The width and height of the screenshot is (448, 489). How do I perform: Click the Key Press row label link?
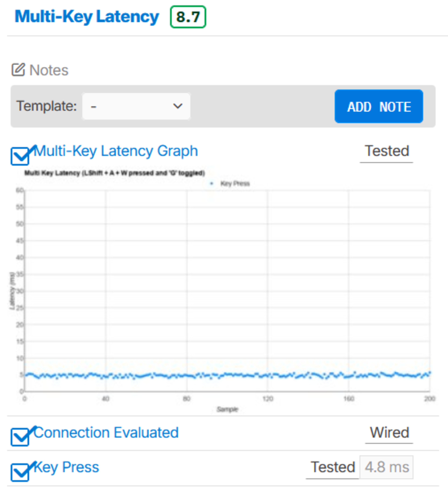point(66,467)
